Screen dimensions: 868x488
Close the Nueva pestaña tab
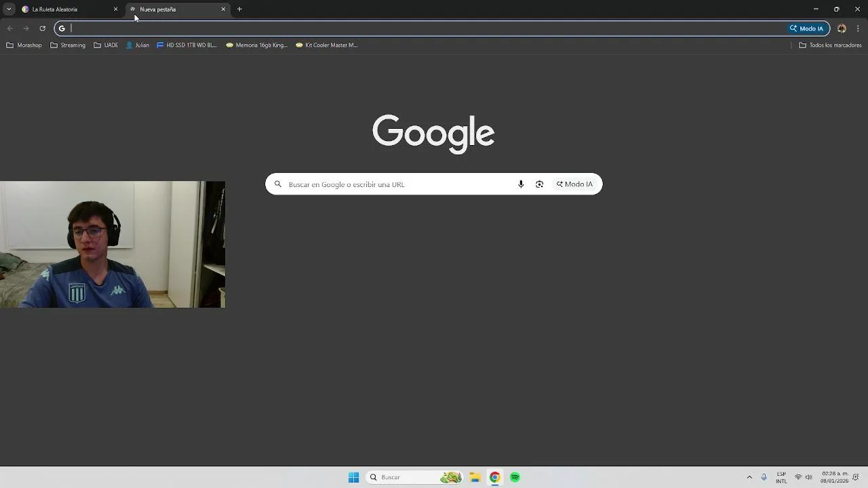click(x=223, y=9)
